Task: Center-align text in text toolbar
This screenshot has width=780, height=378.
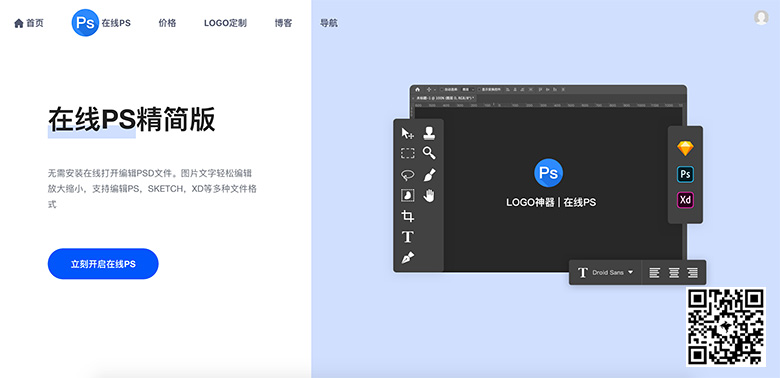Action: click(674, 273)
